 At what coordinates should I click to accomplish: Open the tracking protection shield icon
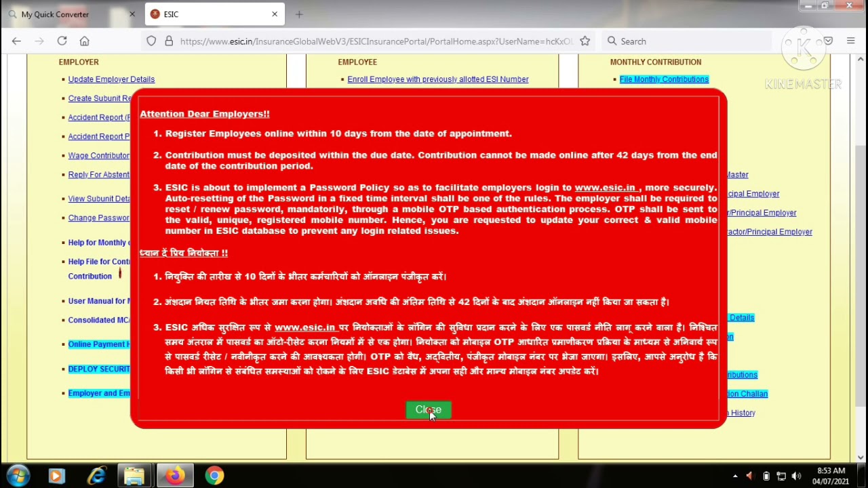click(151, 41)
